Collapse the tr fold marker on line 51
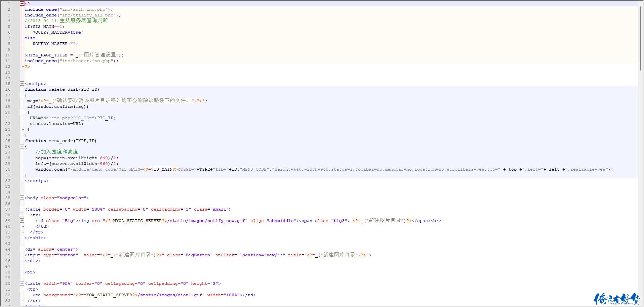The image size is (644, 307). pos(22,289)
